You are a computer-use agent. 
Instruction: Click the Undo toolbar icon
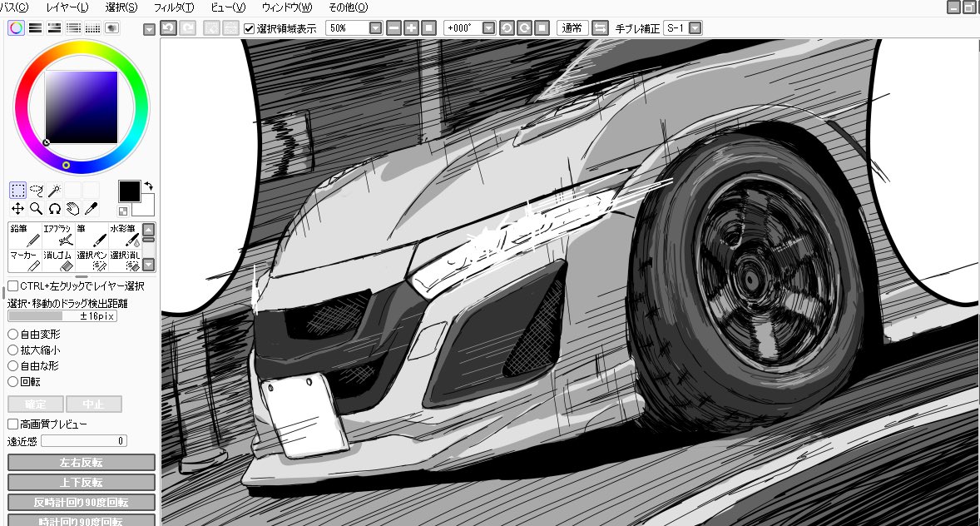pyautogui.click(x=168, y=28)
